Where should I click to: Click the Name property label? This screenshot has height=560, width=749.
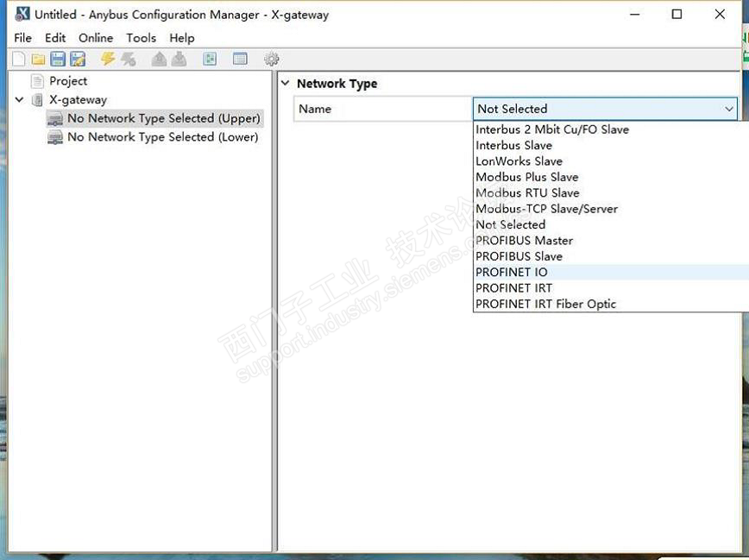coord(315,109)
